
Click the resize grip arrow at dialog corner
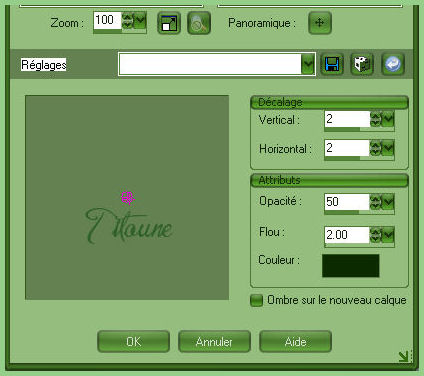point(404,356)
